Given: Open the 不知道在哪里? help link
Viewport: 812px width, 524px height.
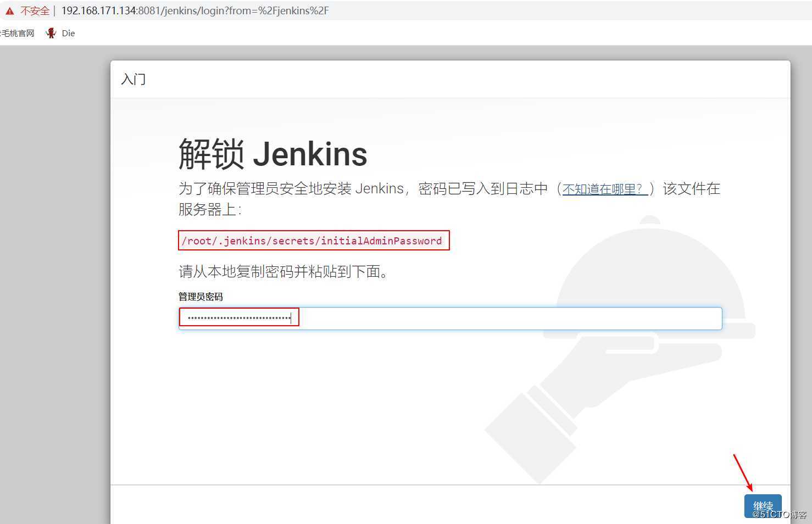Looking at the screenshot, I should pyautogui.click(x=604, y=189).
